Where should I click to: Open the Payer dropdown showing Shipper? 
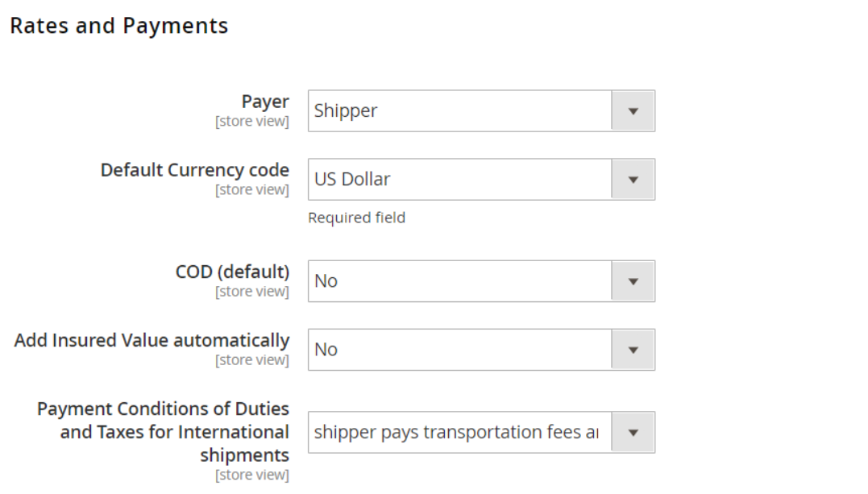click(459, 110)
